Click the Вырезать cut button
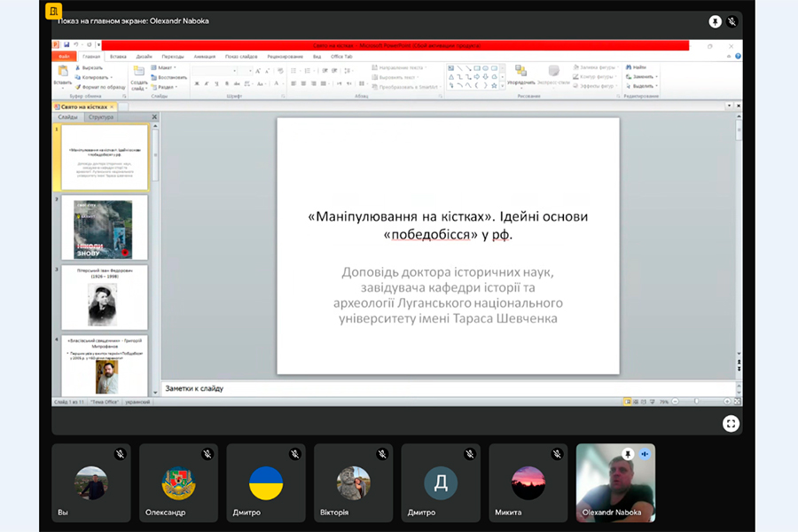The width and height of the screenshot is (798, 532). (90, 67)
